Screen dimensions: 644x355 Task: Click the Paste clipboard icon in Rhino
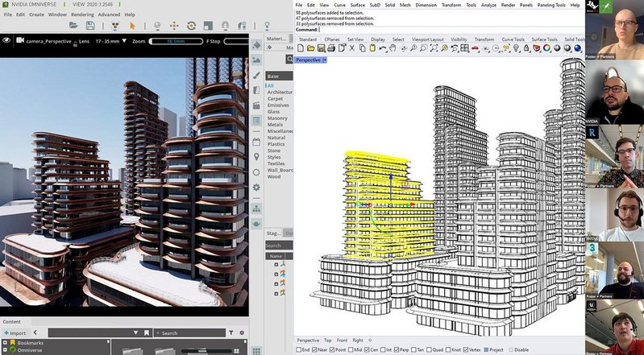[x=372, y=48]
